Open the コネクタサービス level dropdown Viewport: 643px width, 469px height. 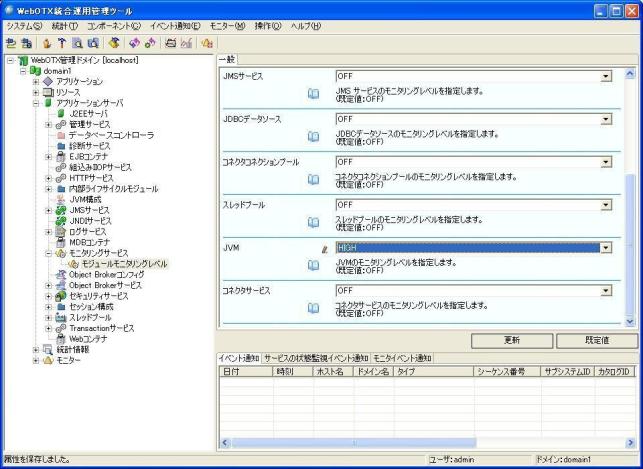coord(605,291)
